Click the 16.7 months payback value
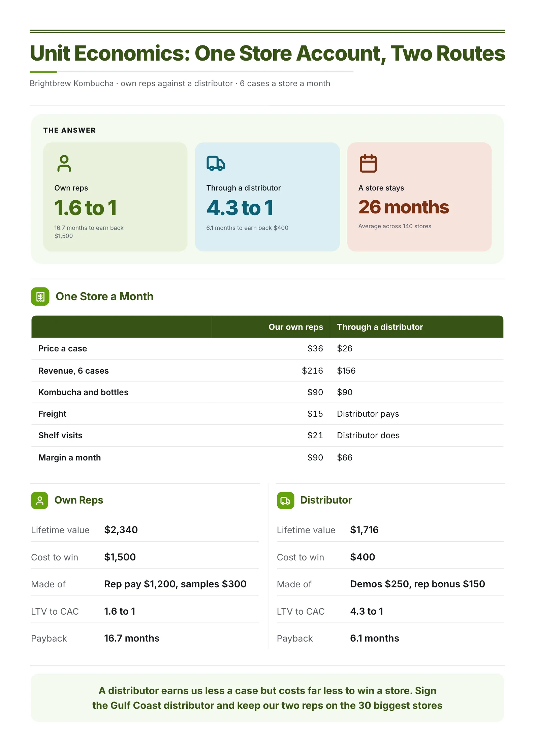Screen dimensions: 535x756 132,638
